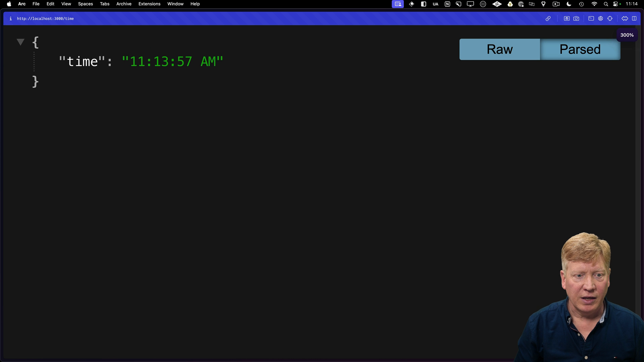Toggle Focus moon icon in menu bar

click(x=569, y=4)
